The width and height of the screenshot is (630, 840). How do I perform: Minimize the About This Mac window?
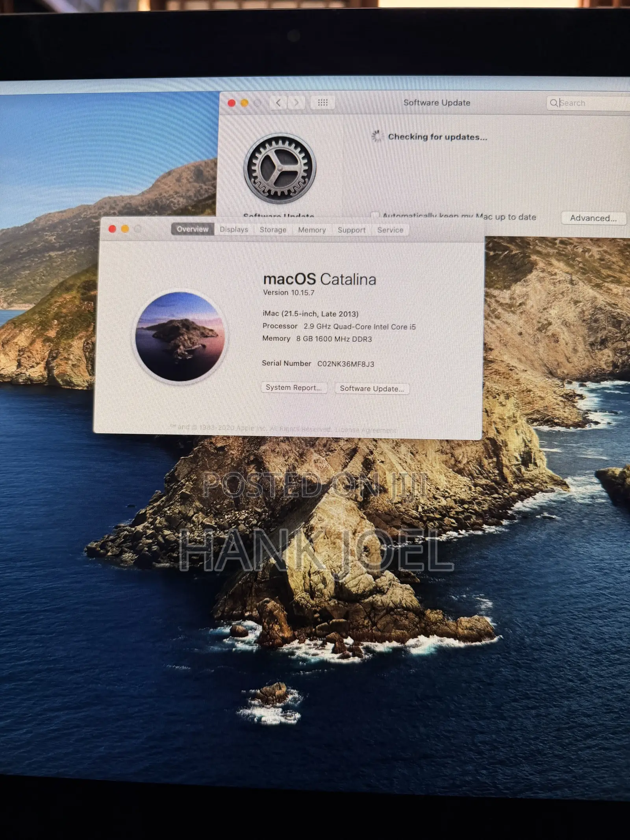(x=125, y=229)
